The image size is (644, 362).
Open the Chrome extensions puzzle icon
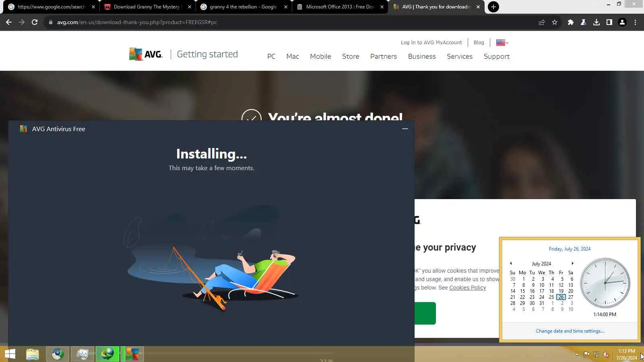click(570, 22)
